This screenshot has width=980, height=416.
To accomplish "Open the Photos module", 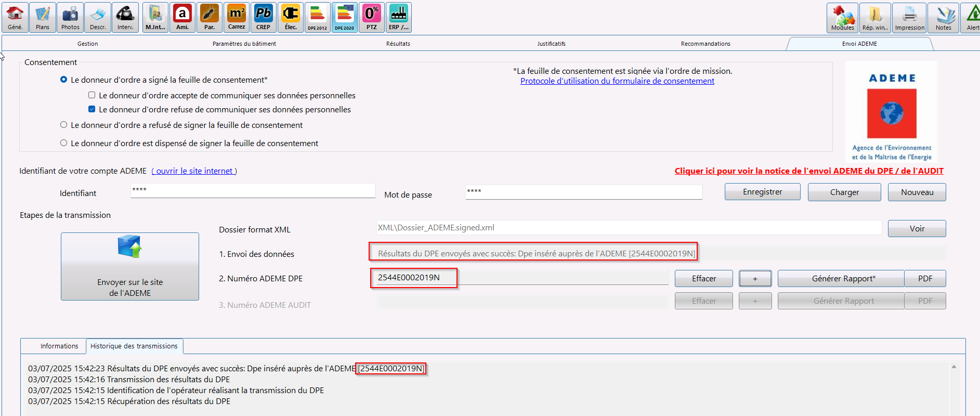I will pyautogui.click(x=70, y=17).
